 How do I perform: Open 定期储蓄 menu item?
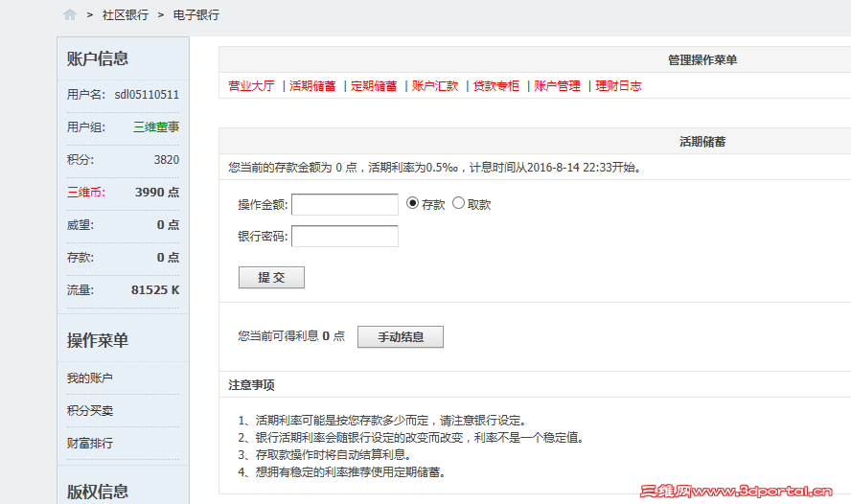click(374, 85)
